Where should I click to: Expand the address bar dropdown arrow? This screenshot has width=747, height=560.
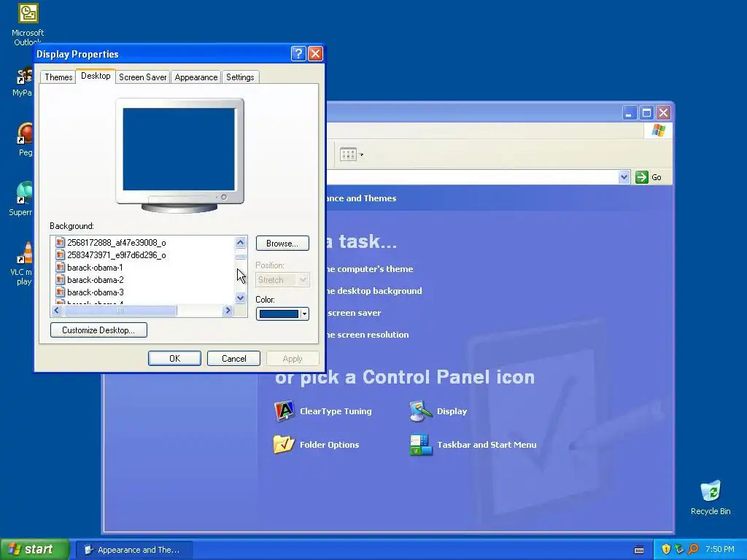tap(624, 177)
